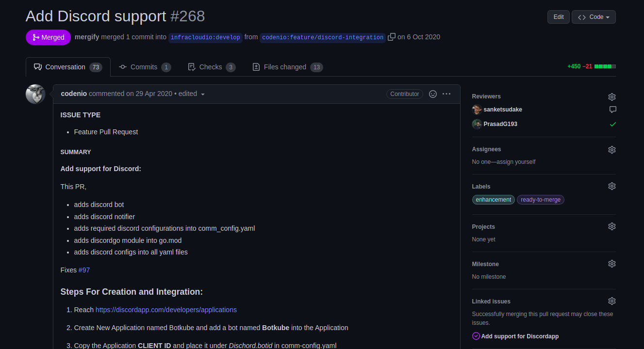Image resolution: width=644 pixels, height=349 pixels.
Task: Switch to the Files changed tab
Action: pos(287,67)
